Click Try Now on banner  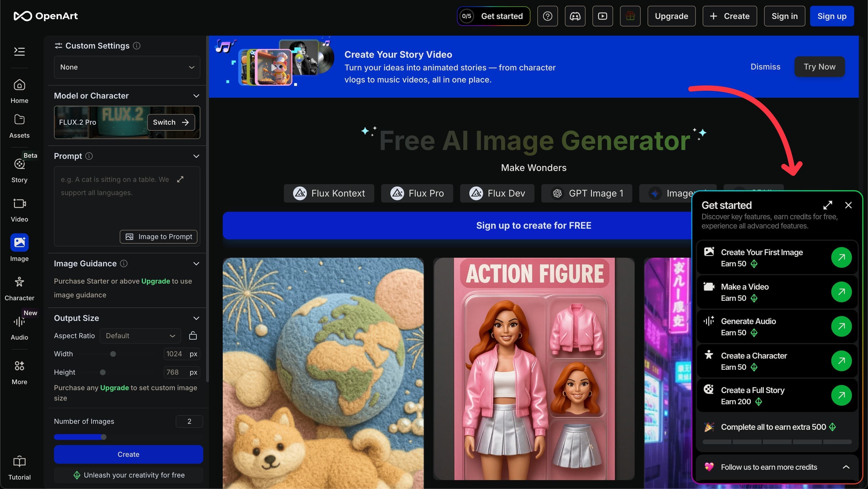tap(819, 66)
